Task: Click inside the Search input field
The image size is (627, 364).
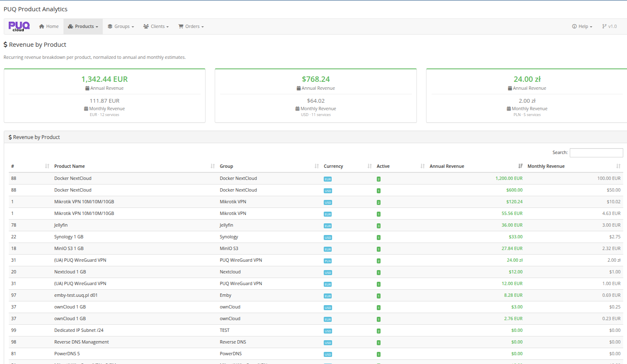Action: pyautogui.click(x=596, y=152)
